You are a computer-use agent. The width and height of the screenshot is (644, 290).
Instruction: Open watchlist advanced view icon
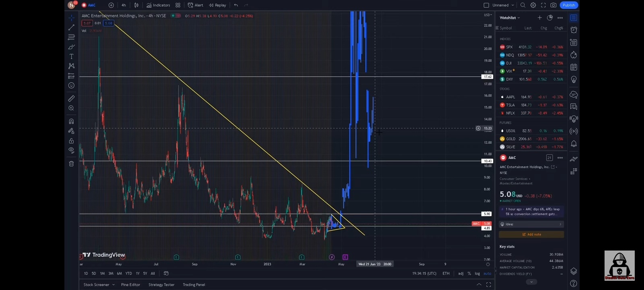pos(550,18)
